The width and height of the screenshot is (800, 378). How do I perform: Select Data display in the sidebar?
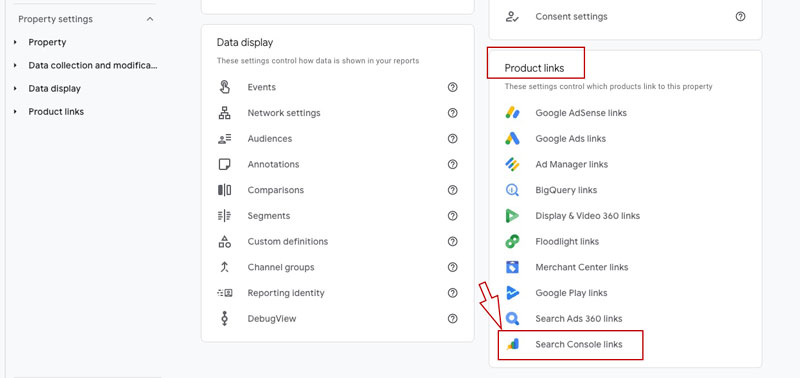55,88
